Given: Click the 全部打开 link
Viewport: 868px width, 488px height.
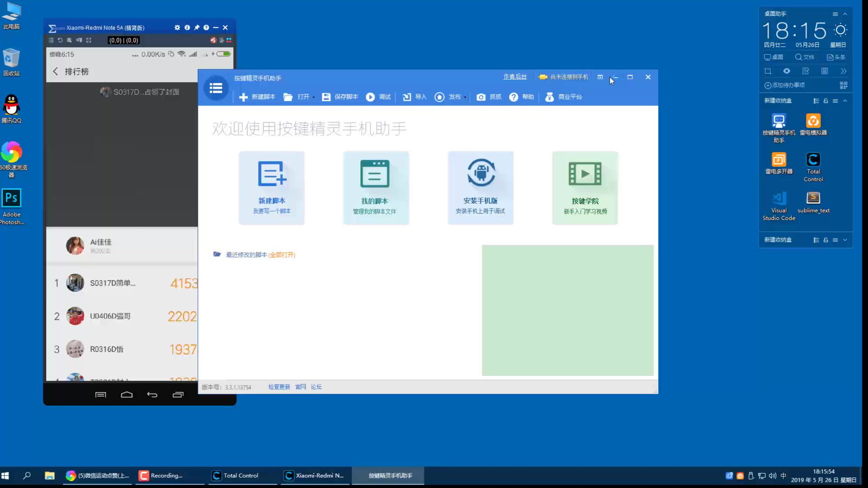Looking at the screenshot, I should click(282, 255).
